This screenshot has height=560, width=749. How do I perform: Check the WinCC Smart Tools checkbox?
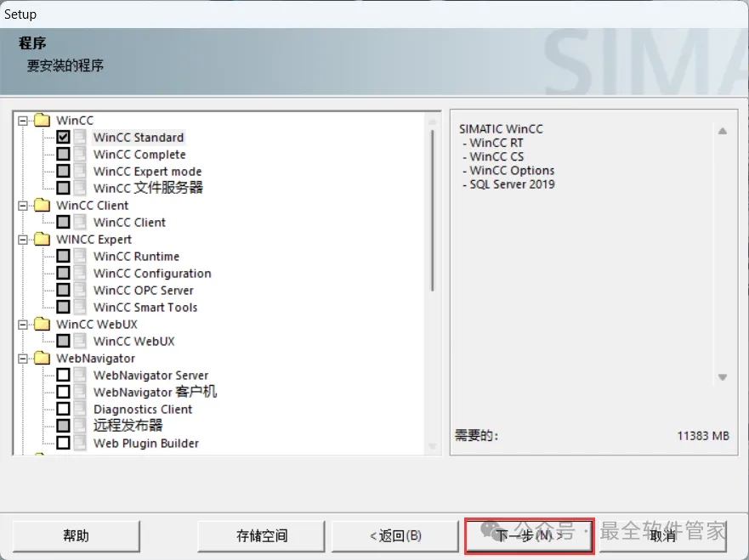point(63,307)
